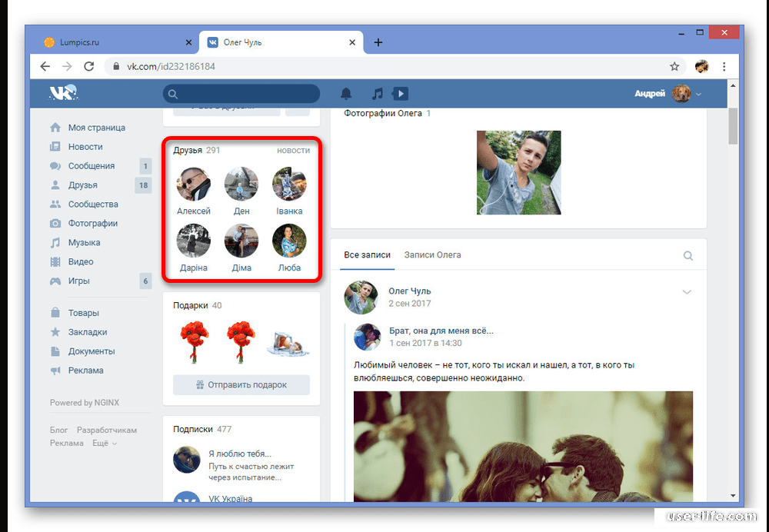Click the person icon beside Друзья menu
769x532 pixels.
pos(55,185)
